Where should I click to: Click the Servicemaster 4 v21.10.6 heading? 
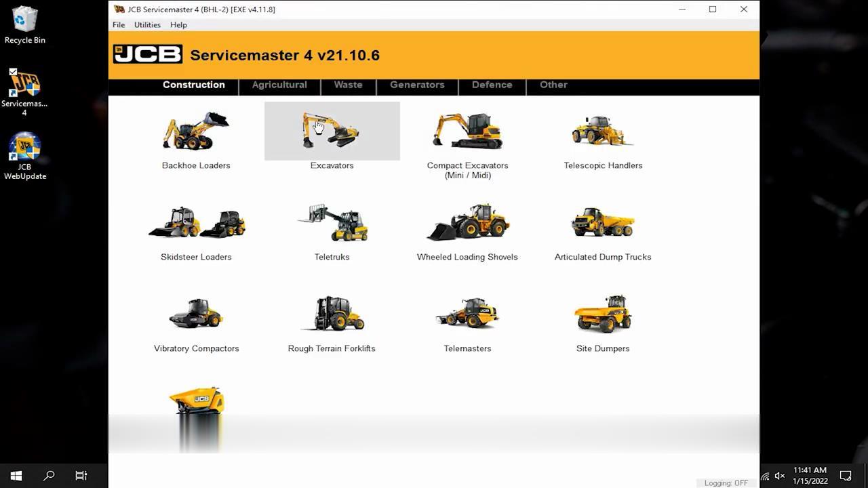[x=285, y=55]
